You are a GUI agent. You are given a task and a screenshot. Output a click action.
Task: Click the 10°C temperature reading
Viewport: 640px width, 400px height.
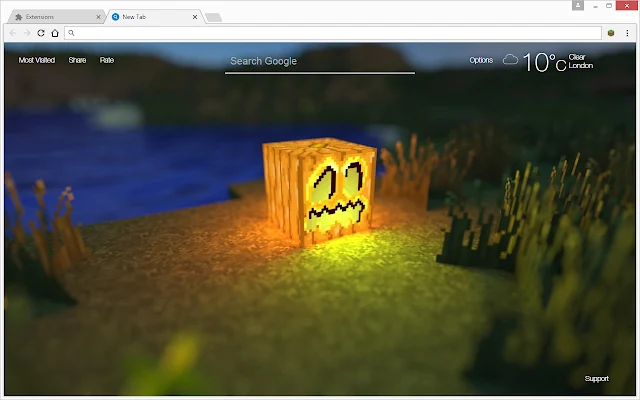click(x=544, y=62)
